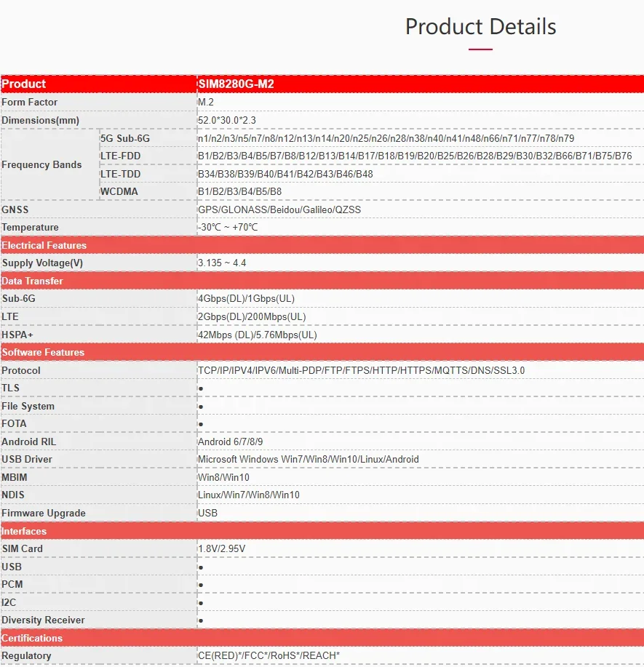Click the bullet dot in the PCM row

pyautogui.click(x=201, y=585)
